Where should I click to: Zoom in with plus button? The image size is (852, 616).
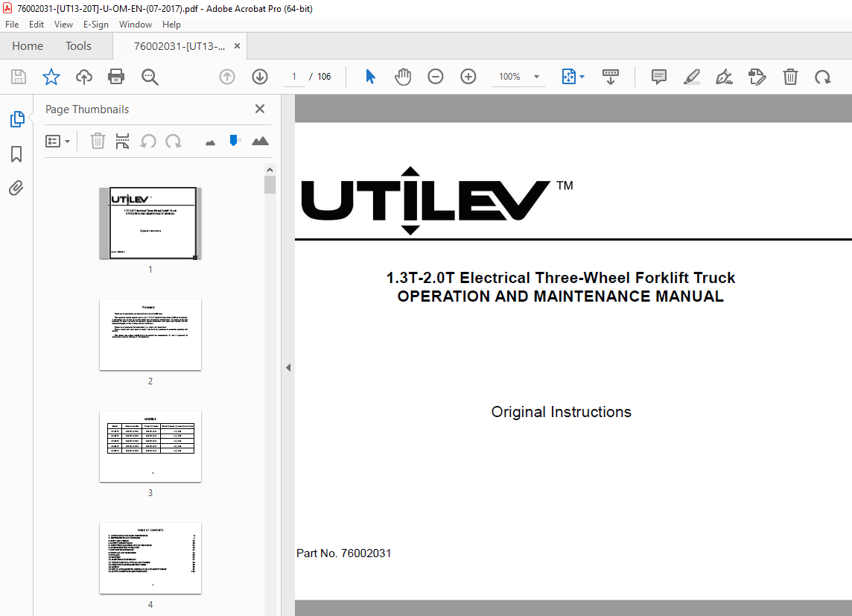[468, 77]
